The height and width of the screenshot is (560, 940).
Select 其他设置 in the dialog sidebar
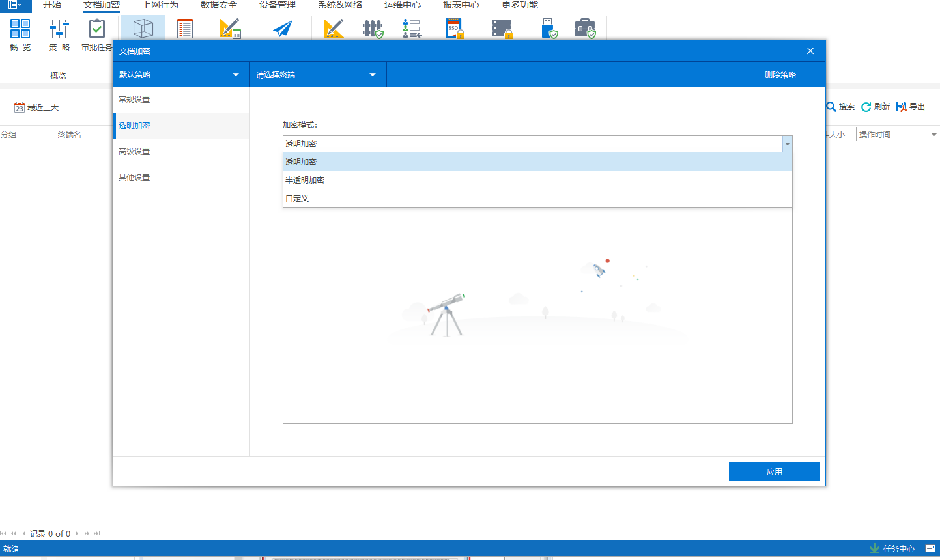tap(181, 178)
